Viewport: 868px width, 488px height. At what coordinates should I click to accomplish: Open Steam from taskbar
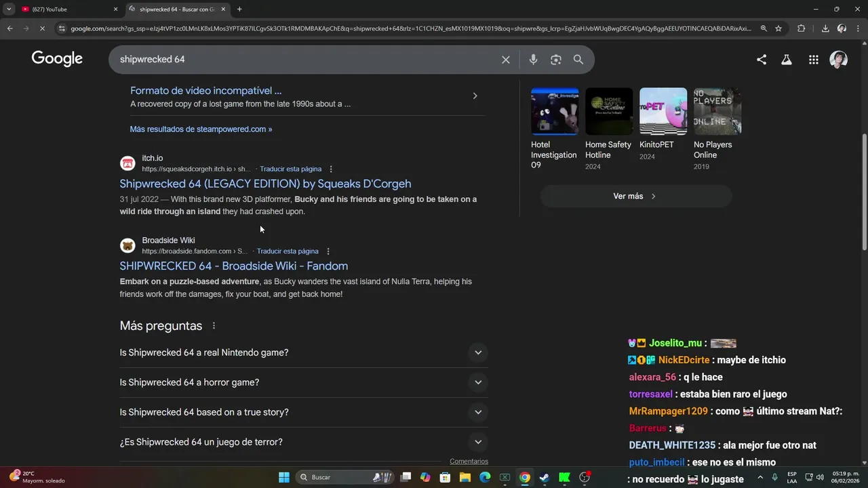(x=544, y=477)
